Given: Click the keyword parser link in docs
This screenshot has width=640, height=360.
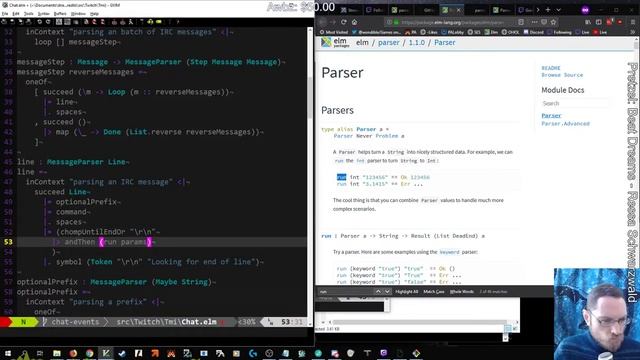Looking at the screenshot, I should pos(449,252).
